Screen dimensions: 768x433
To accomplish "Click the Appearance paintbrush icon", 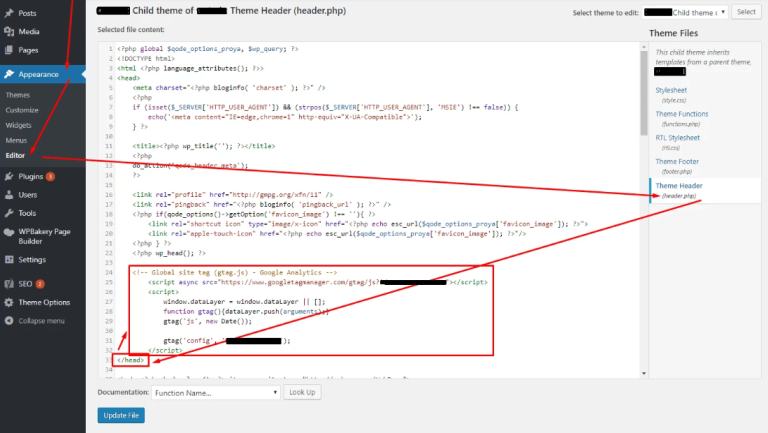I will click(x=9, y=74).
